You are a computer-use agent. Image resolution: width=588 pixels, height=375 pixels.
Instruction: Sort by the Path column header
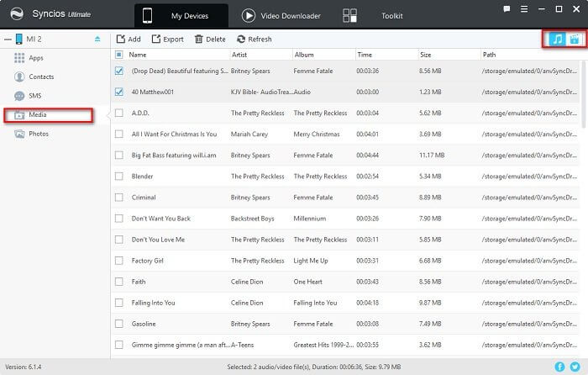point(489,55)
